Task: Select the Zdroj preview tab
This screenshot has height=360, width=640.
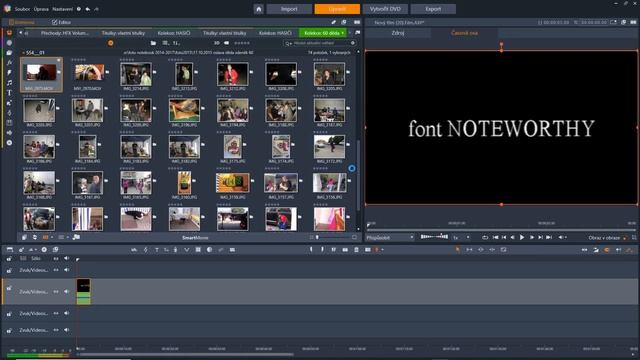Action: (x=398, y=33)
